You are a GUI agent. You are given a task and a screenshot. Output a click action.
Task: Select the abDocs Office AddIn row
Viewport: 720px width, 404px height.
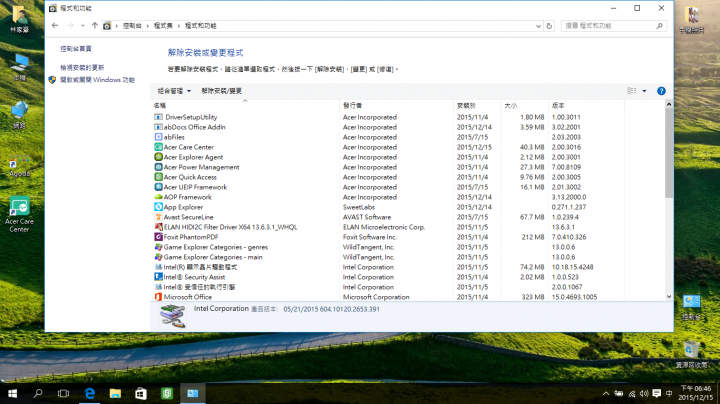(387, 127)
